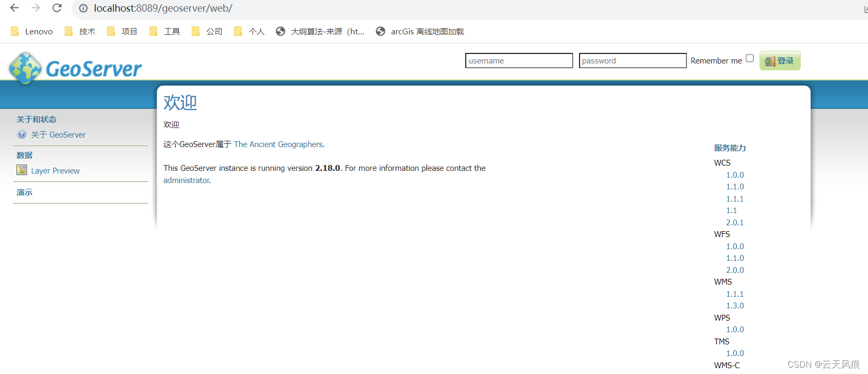Open WCS 1.1.0 capabilities link
Viewport: 868px width, 374px height.
pyautogui.click(x=735, y=187)
